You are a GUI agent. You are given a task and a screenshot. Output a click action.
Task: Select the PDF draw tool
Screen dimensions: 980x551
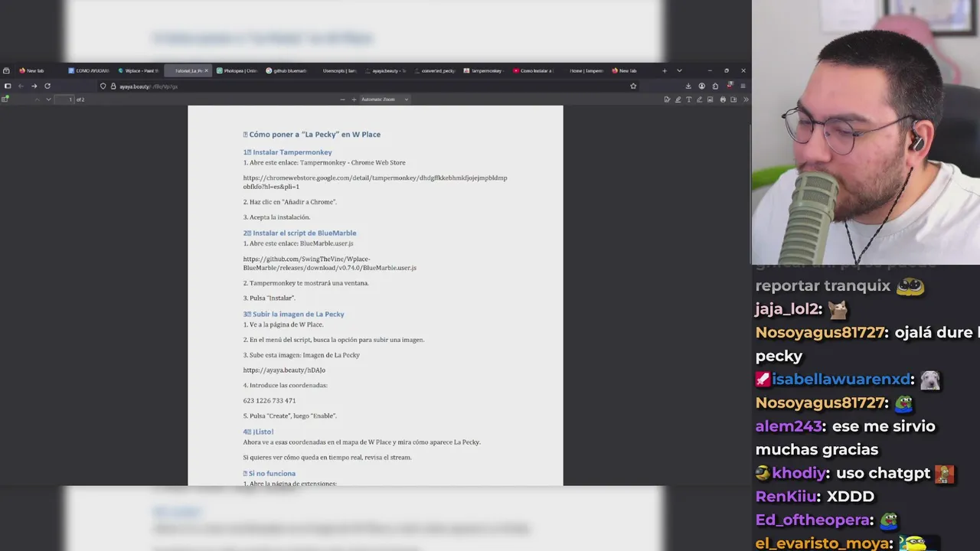[699, 99]
